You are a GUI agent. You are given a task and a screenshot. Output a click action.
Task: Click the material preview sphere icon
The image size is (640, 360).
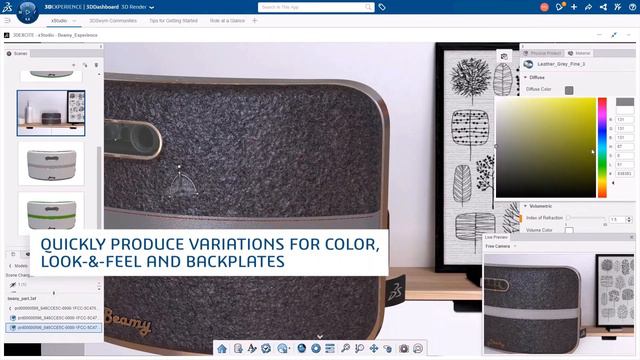tap(529, 64)
